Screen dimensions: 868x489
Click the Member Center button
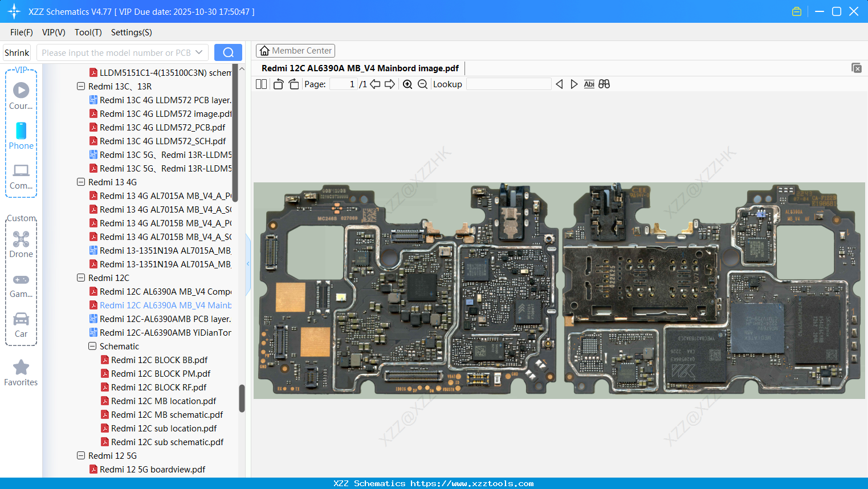tap(295, 50)
